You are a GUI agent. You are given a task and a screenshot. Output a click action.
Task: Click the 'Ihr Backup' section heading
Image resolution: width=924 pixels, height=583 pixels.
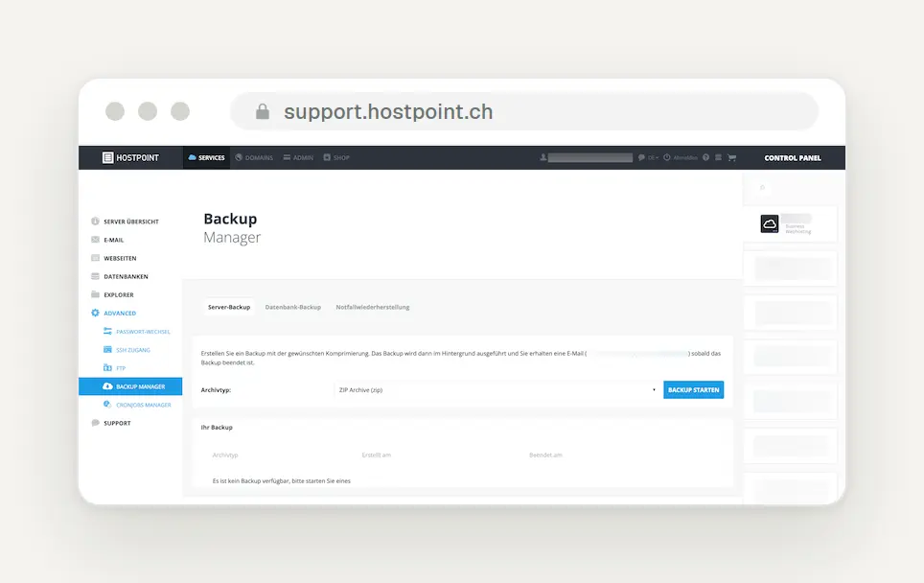tap(217, 428)
